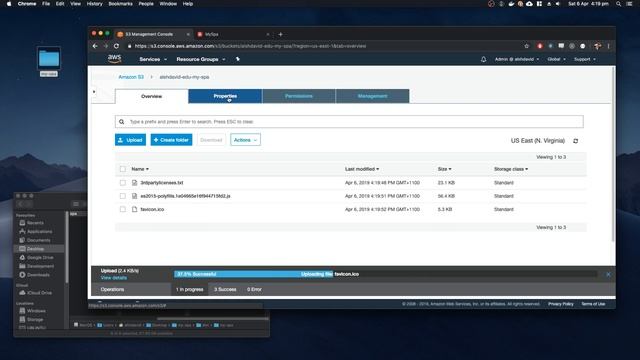Open the Admin account dropdown
The width and height of the screenshot is (640, 360).
click(x=517, y=59)
